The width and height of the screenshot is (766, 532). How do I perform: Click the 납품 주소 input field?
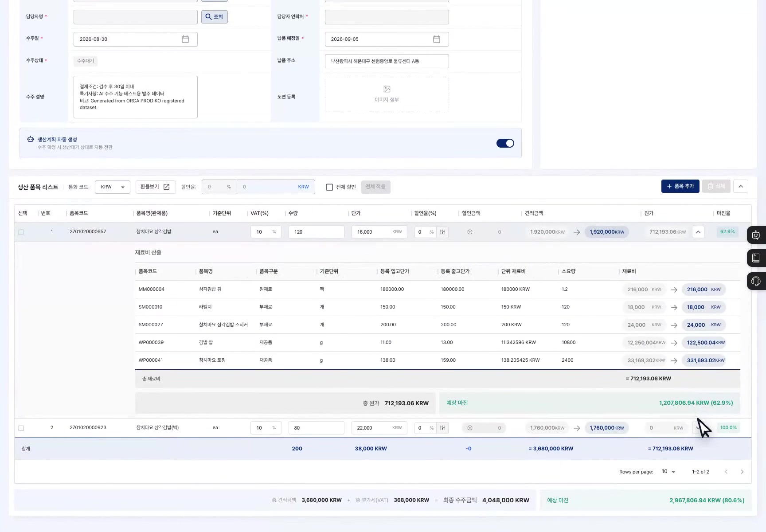tap(387, 61)
